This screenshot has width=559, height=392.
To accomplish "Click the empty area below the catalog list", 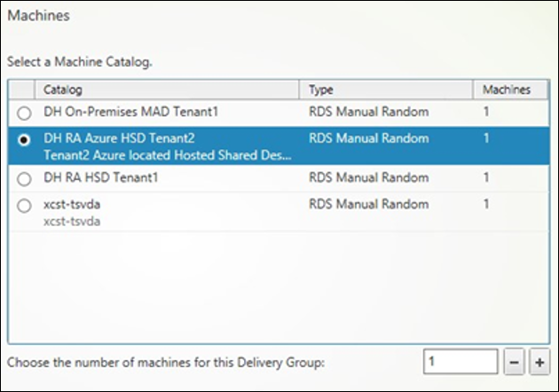I will click(x=275, y=284).
